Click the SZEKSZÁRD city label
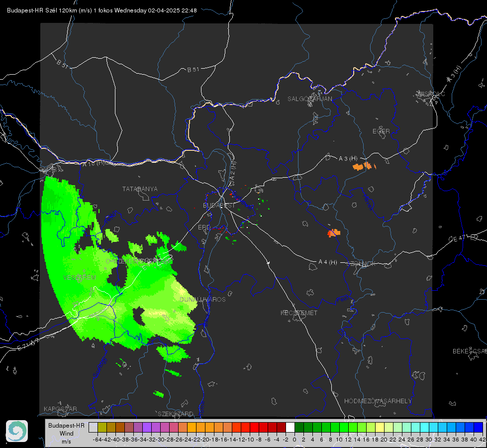This screenshot has height=448, width=487. click(176, 414)
